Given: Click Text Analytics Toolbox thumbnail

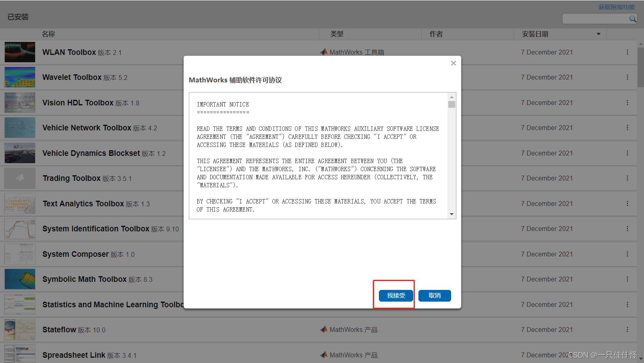Looking at the screenshot, I should coord(20,204).
